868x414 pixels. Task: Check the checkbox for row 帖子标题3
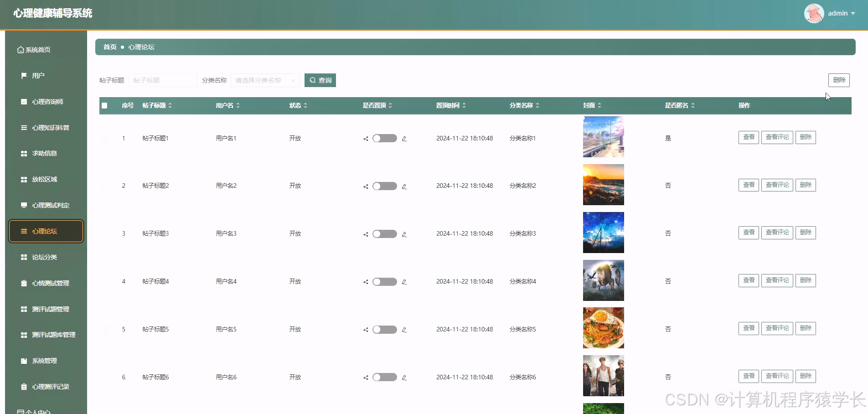(x=104, y=233)
